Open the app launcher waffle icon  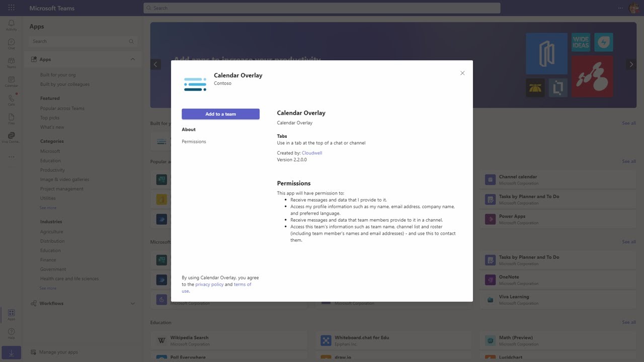coord(11,8)
